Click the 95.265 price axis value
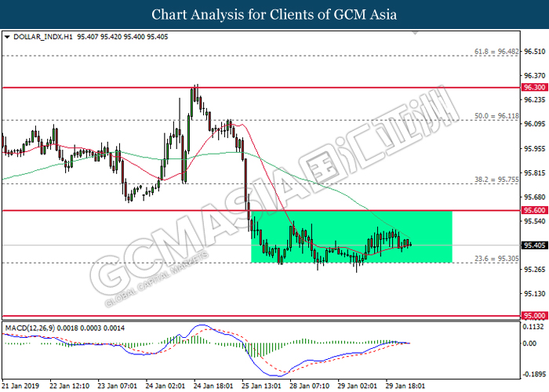Image resolution: width=549 pixels, height=392 pixels. point(534,270)
